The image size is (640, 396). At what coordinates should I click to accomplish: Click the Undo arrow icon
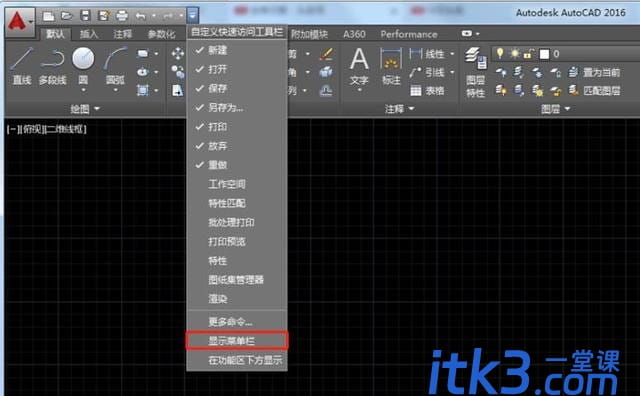pyautogui.click(x=140, y=16)
